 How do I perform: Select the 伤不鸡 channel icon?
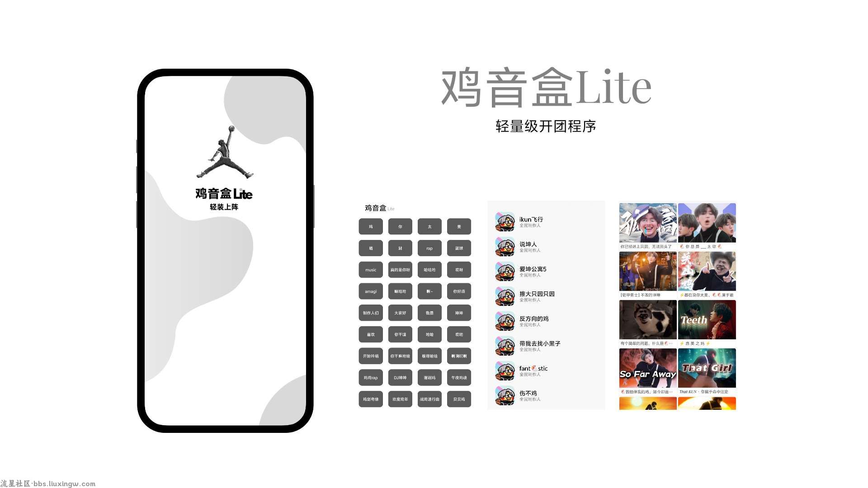[x=505, y=396]
